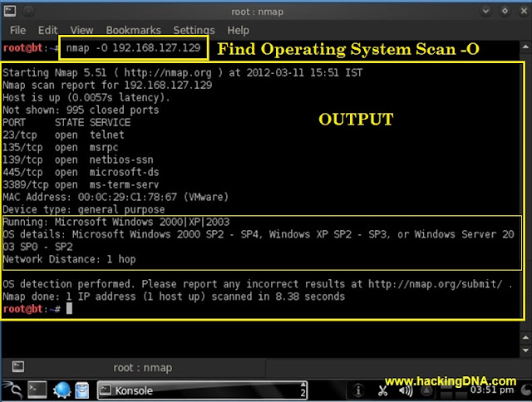The width and height of the screenshot is (532, 402).
Task: Switch to the Konsole taskbar button
Action: pos(202,390)
